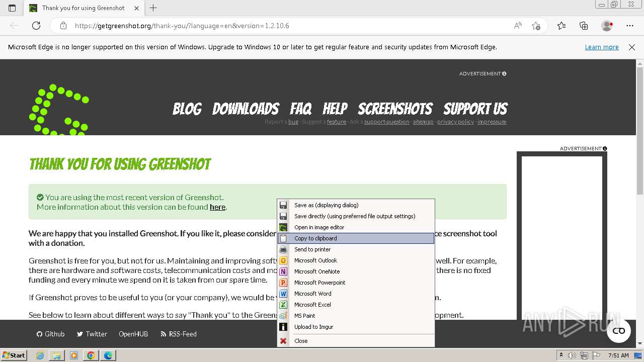Click the Save directly floppy icon
The width and height of the screenshot is (644, 362).
pos(283,216)
